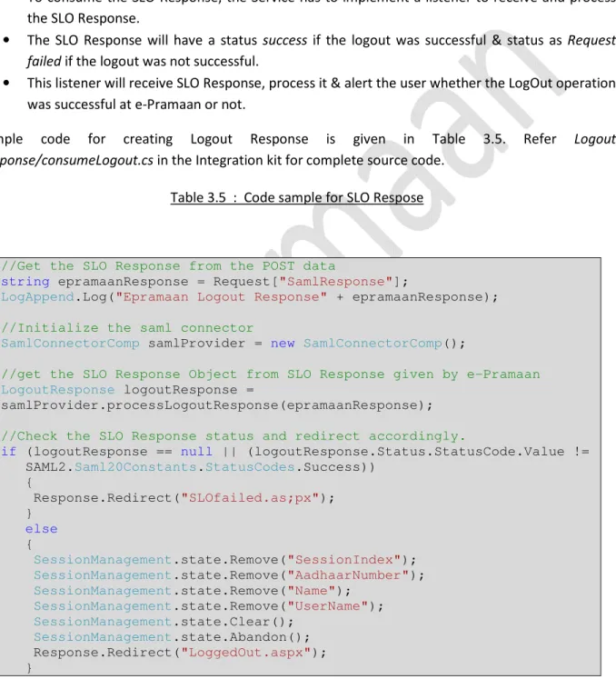This screenshot has height=679, width=616.
Task: Click the line 'samlProvider.processLogoutResponse(epramaanResponse);'
Action: click(216, 405)
